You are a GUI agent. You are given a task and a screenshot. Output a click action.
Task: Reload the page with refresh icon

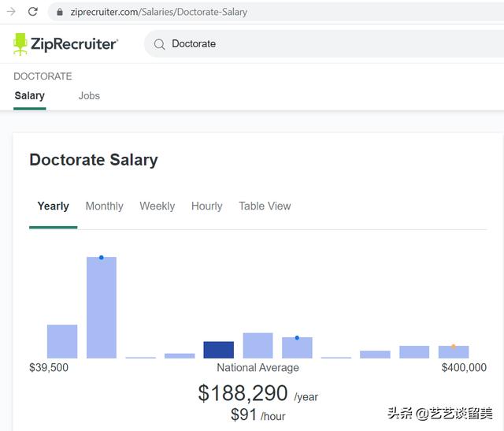coord(33,12)
